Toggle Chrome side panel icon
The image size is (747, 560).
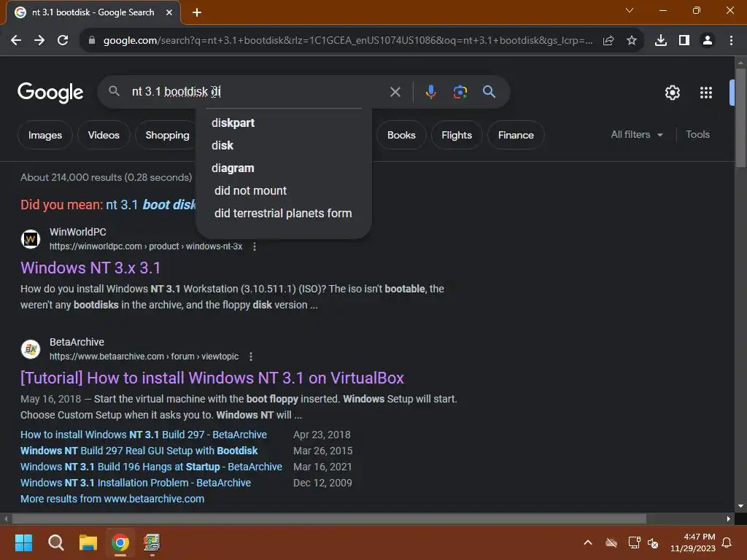pos(684,41)
